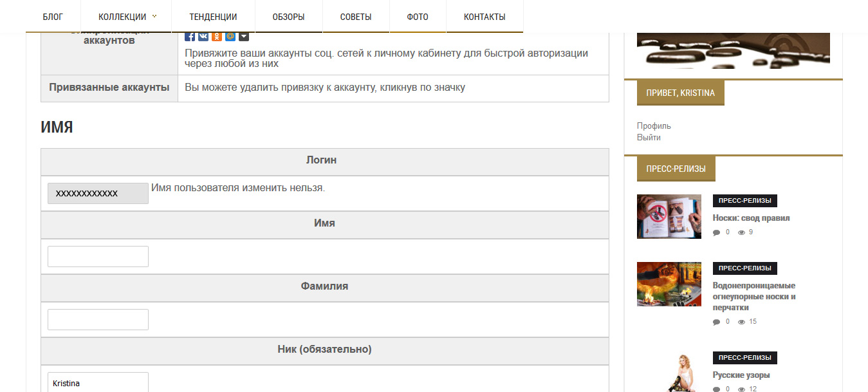Expand the Коллекции menu arrow
868x392 pixels.
154,16
